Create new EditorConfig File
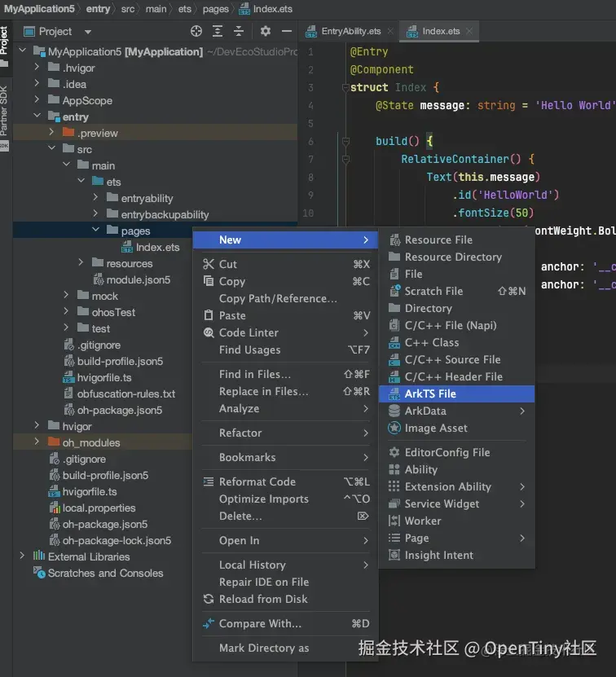This screenshot has height=677, width=616. click(456, 452)
